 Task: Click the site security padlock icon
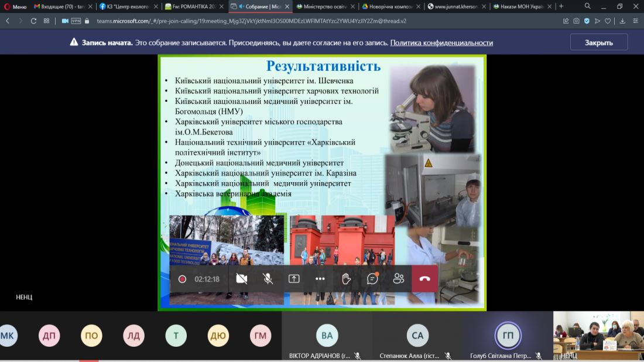point(87,21)
